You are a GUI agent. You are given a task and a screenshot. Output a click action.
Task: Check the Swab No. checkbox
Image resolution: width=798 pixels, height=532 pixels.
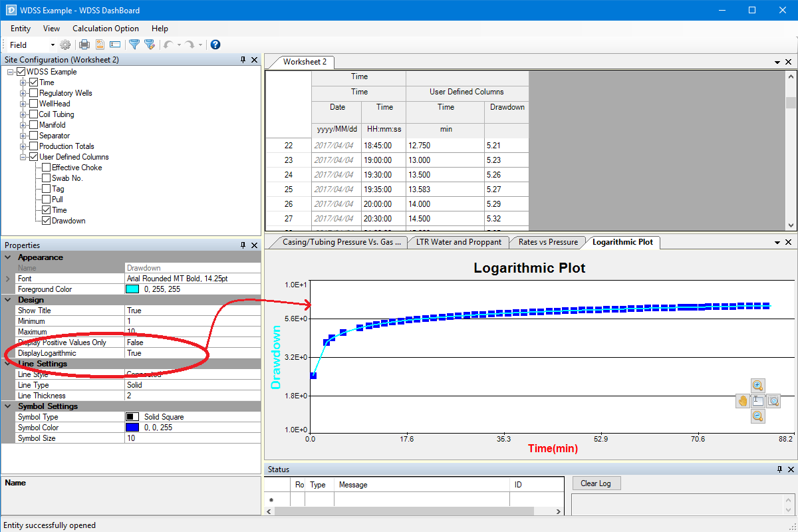pos(47,178)
